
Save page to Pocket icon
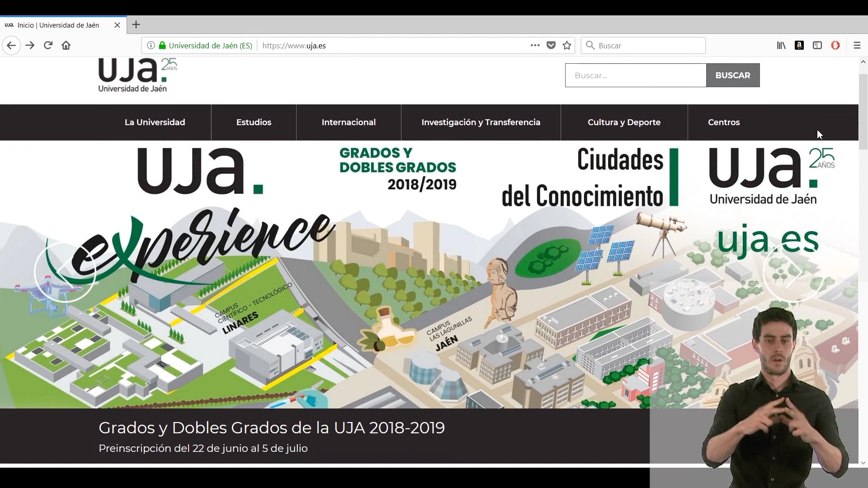tap(551, 45)
